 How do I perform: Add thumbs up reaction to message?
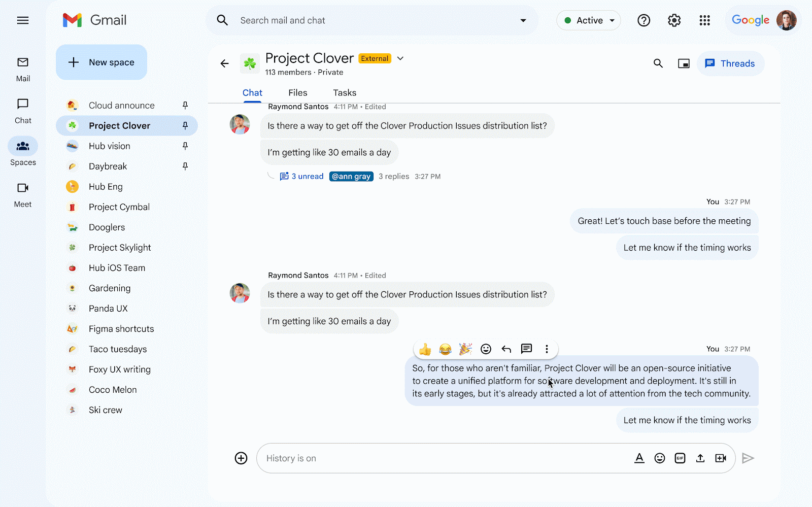pos(425,349)
